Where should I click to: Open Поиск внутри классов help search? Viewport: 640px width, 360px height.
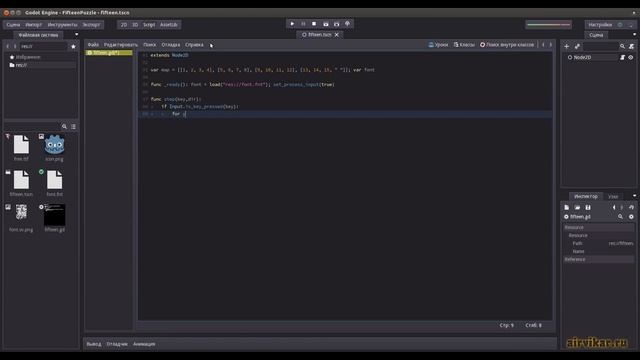507,45
